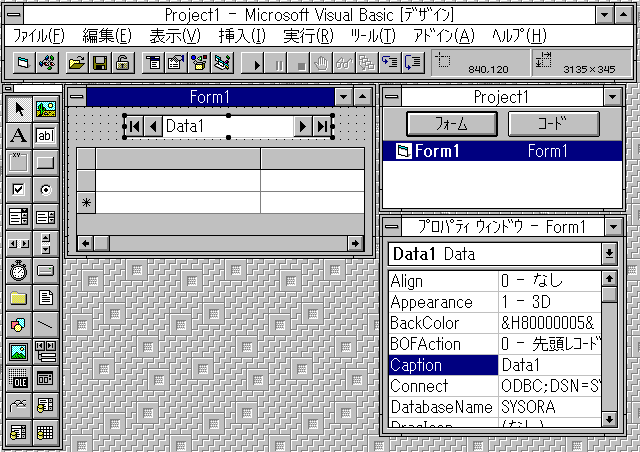
Task: Click the Connect property value field
Action: click(x=549, y=386)
